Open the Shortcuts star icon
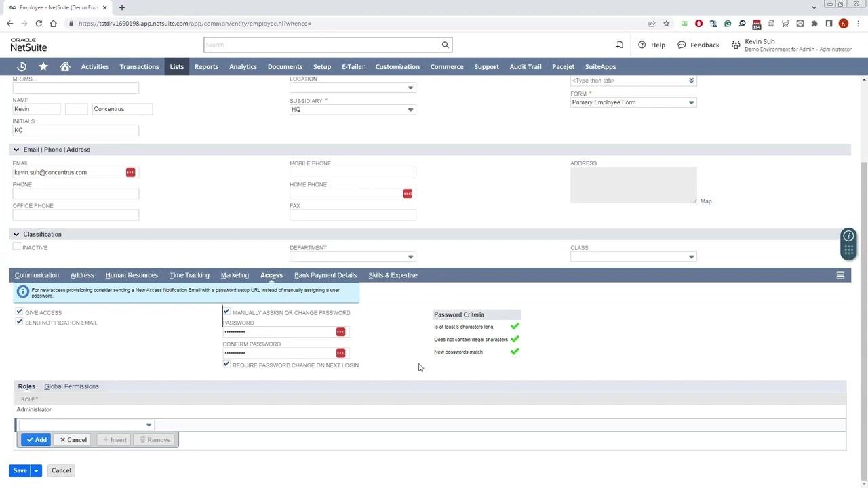The image size is (868, 488). tap(43, 66)
